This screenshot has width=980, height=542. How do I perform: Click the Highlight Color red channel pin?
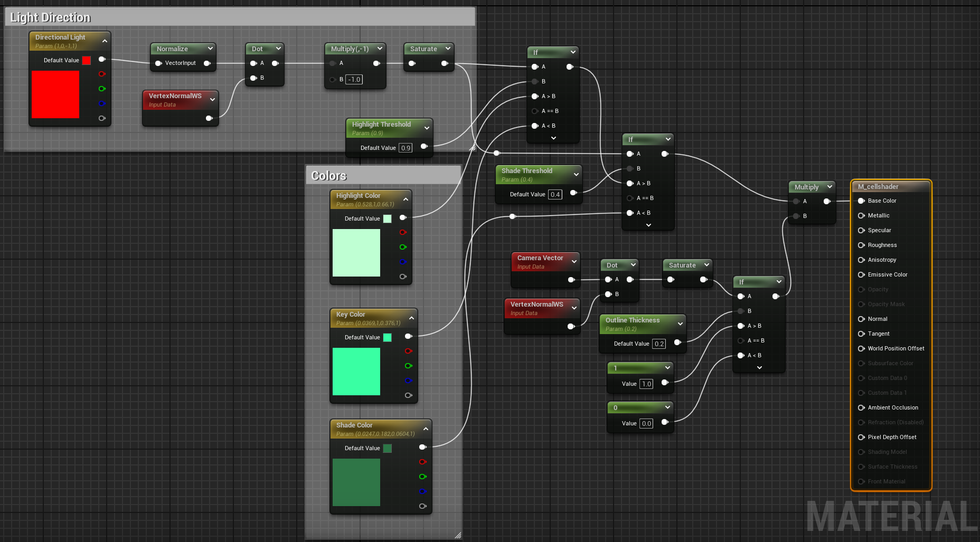pyautogui.click(x=403, y=232)
